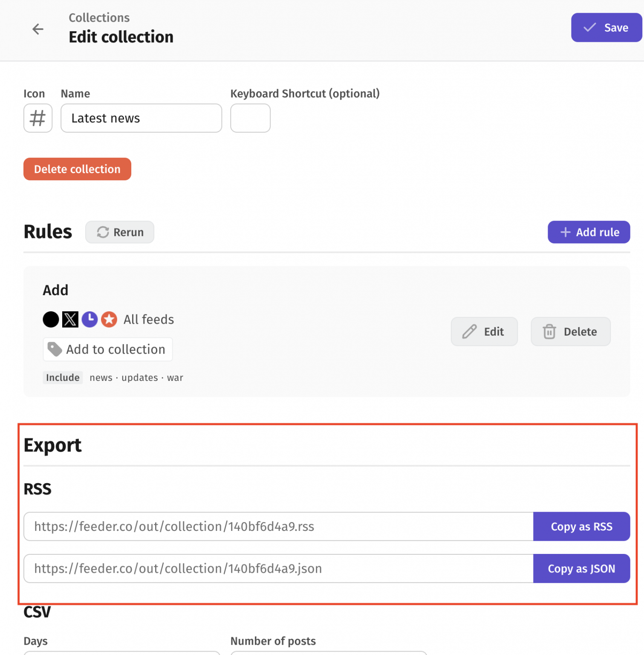This screenshot has width=644, height=655.
Task: Focus the collection Name field
Action: (141, 118)
